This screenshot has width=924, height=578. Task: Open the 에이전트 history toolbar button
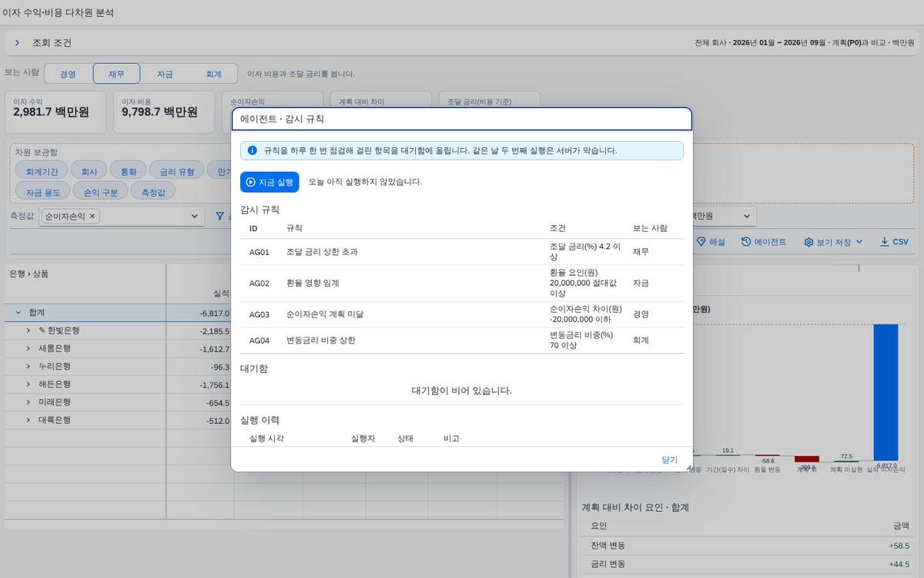pyautogui.click(x=764, y=242)
